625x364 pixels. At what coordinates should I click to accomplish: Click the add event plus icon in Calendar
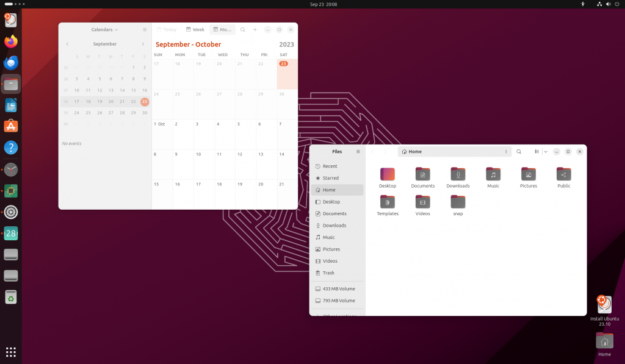click(255, 29)
